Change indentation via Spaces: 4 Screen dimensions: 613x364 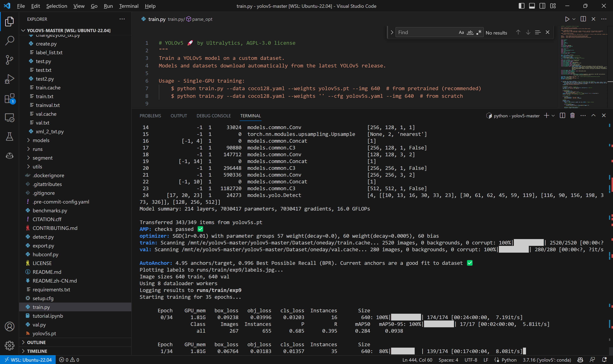[448, 360]
